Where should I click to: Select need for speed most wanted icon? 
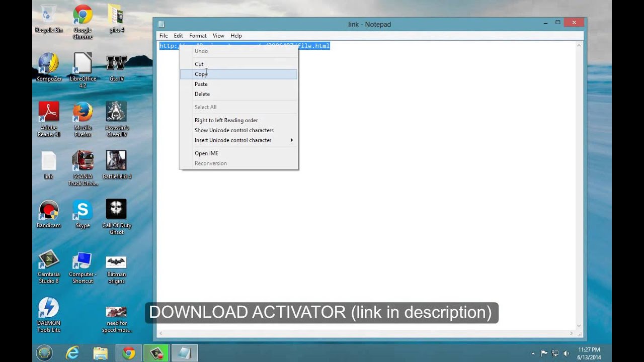click(x=116, y=319)
